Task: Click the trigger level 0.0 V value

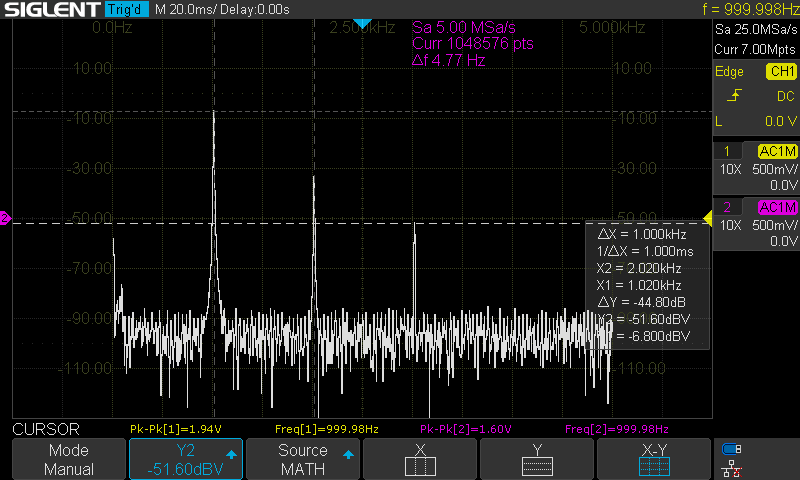Action: [781, 121]
